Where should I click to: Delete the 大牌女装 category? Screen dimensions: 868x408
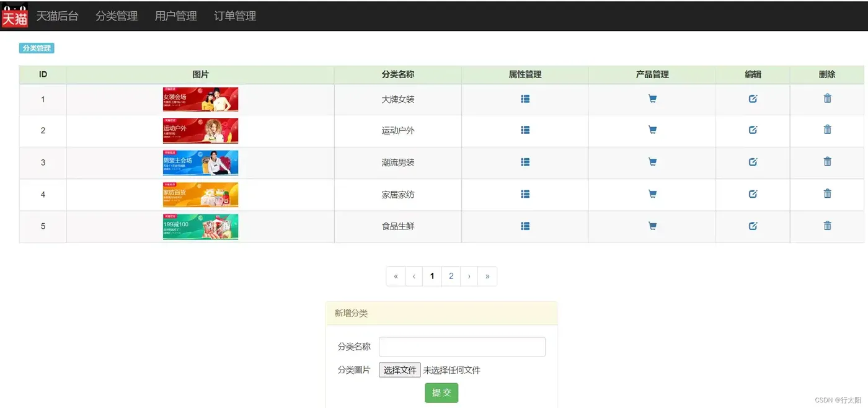[827, 98]
